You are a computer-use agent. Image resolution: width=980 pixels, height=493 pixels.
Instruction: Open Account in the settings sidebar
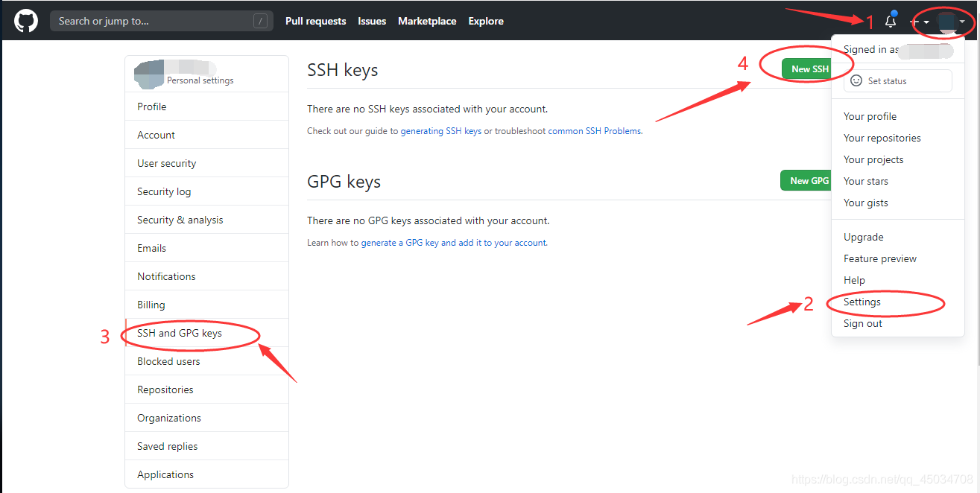[206, 135]
